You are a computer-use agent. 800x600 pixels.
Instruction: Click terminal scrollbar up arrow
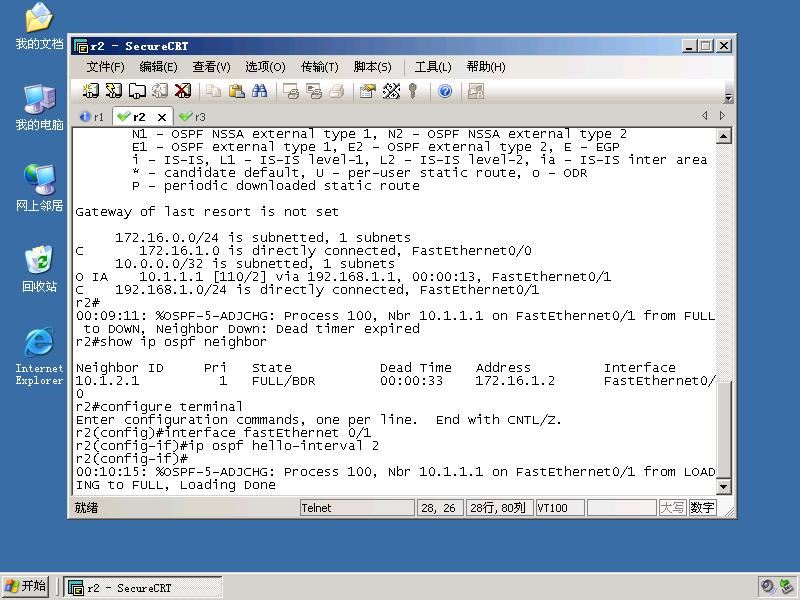pyautogui.click(x=723, y=136)
